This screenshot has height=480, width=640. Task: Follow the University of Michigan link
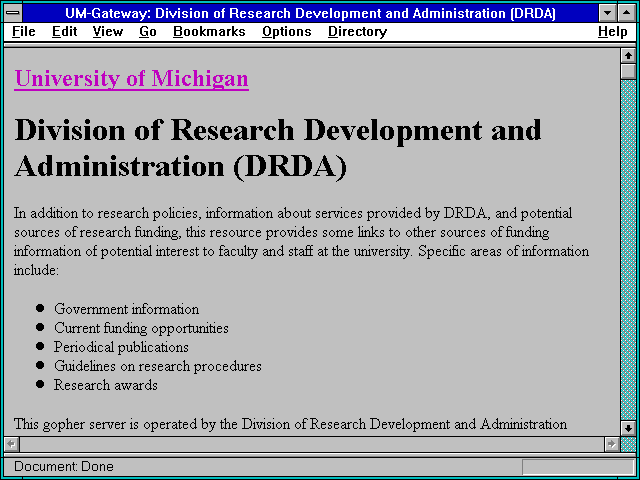click(x=131, y=78)
